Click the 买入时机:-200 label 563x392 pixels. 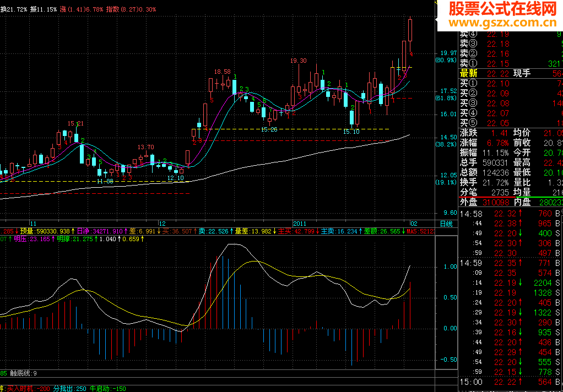pyautogui.click(x=29, y=389)
